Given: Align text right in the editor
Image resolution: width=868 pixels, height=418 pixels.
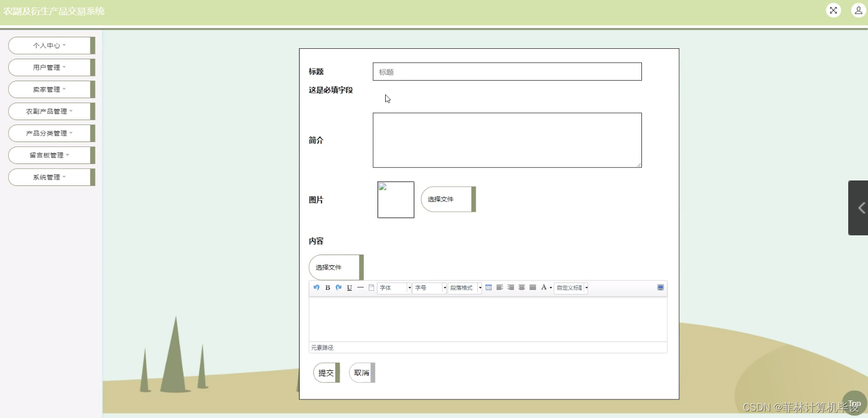Looking at the screenshot, I should click(511, 287).
